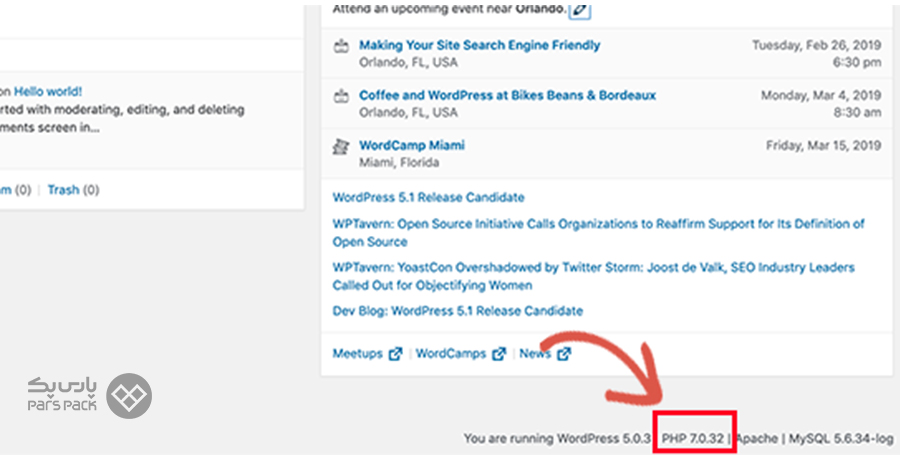Screen dimensions: 900x455
Task: Click meetup icon beside Coffee and WordPress event
Action: [x=341, y=96]
